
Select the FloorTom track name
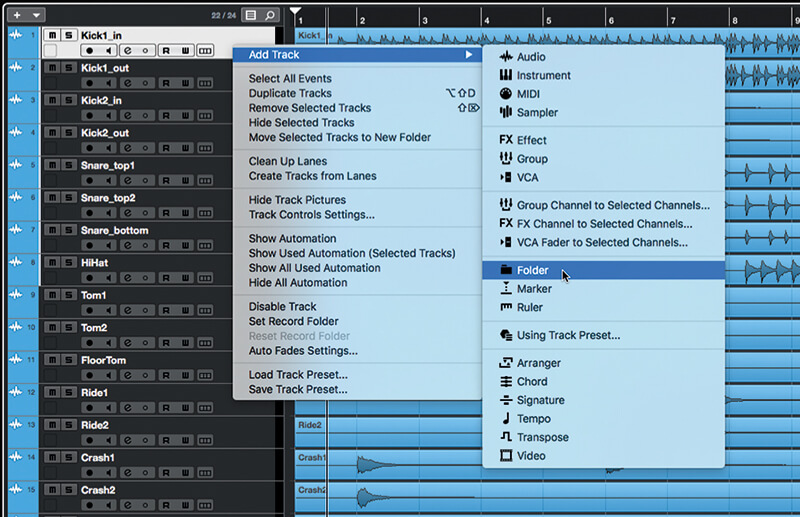103,360
